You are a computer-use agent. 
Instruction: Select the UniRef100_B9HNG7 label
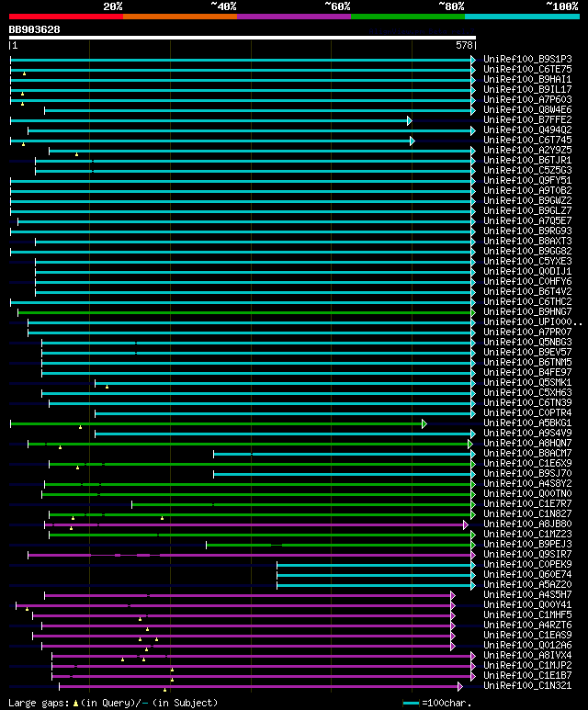click(527, 311)
